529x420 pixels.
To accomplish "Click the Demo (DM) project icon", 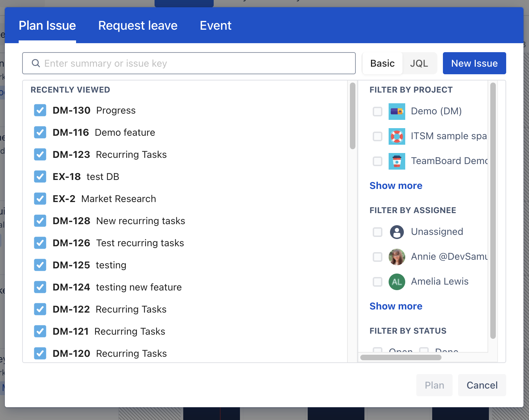I will click(397, 111).
